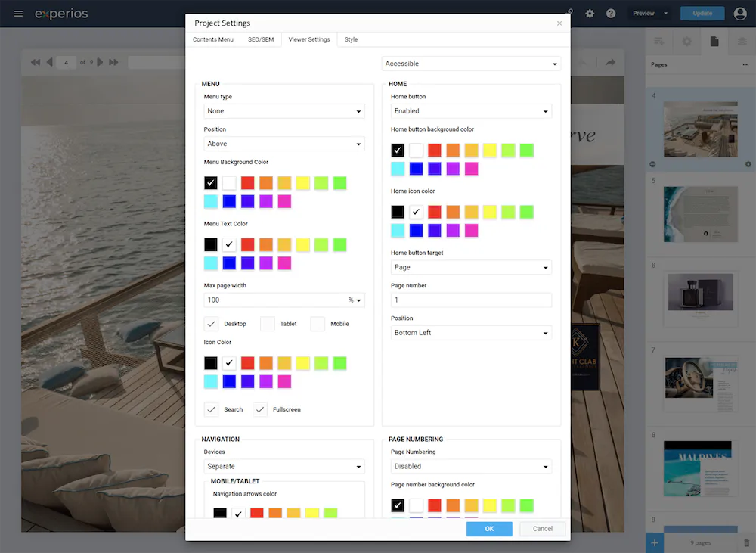Jump to last page in viewer toolbar
Image resolution: width=756 pixels, height=553 pixels.
(x=114, y=62)
